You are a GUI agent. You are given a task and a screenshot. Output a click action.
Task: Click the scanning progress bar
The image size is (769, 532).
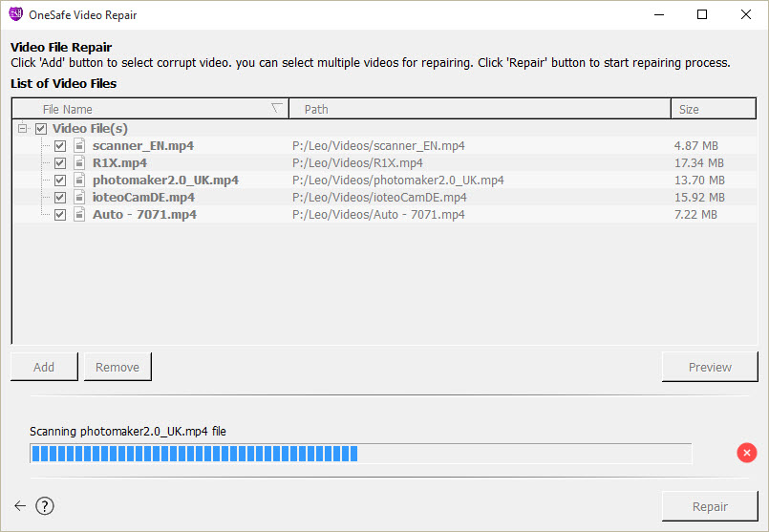click(x=361, y=454)
